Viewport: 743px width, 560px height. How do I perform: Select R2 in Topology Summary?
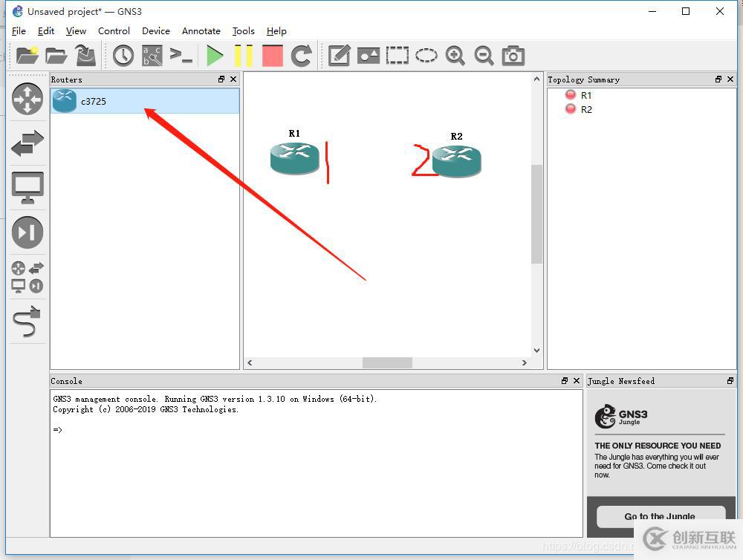coord(586,109)
